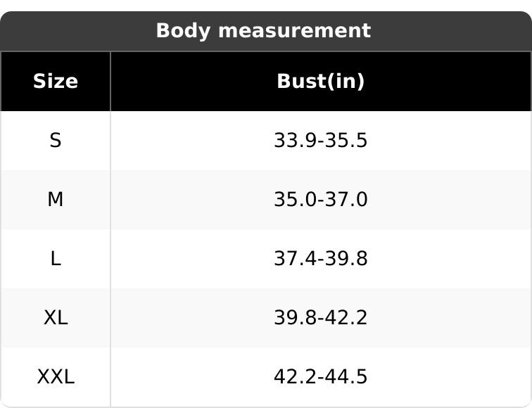Choose the XXL size cell
The image size is (532, 408).
click(x=55, y=377)
